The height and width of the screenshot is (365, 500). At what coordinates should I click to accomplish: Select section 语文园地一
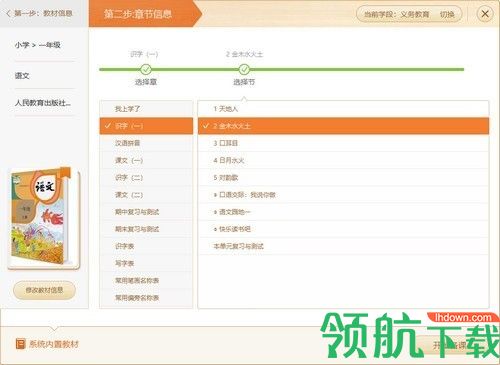pyautogui.click(x=343, y=212)
